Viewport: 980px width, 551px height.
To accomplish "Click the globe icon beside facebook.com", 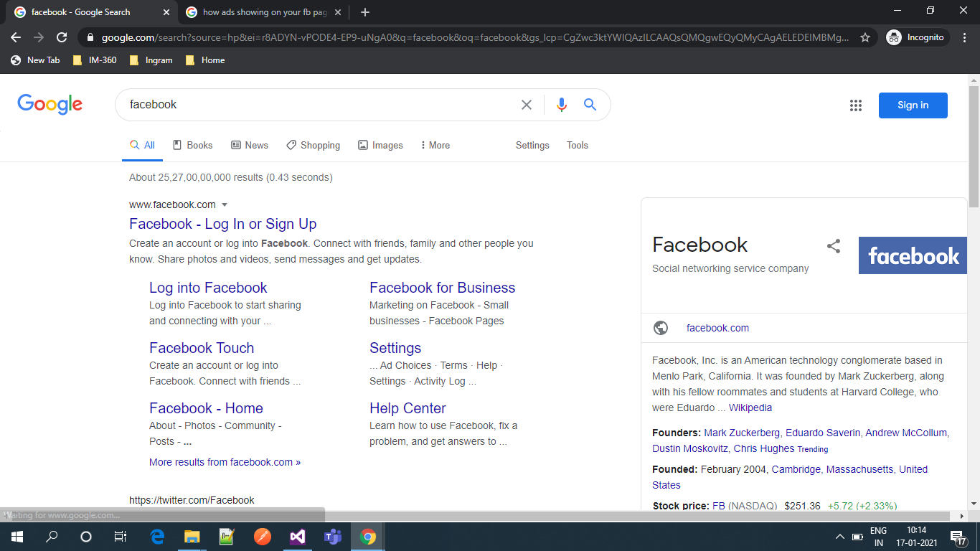I will [x=661, y=328].
